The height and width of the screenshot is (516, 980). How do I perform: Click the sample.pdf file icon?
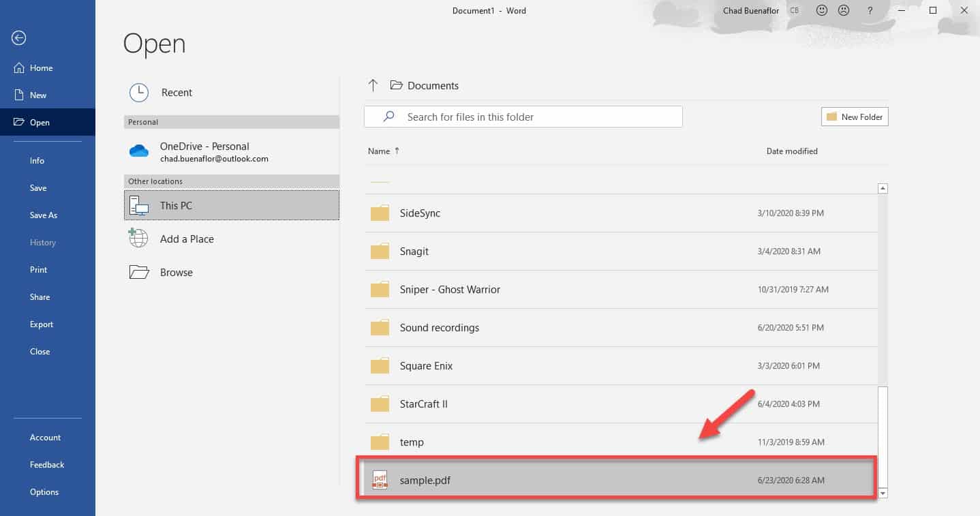tap(380, 480)
